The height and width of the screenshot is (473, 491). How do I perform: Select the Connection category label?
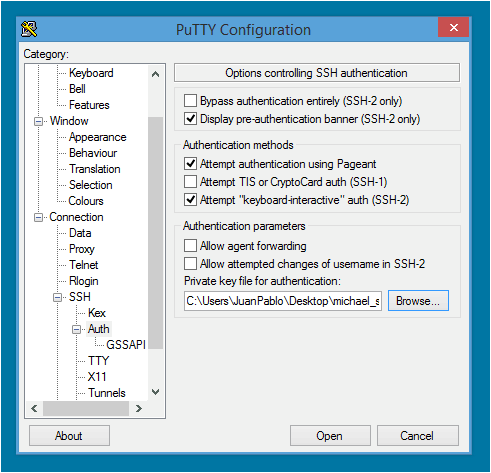76,217
